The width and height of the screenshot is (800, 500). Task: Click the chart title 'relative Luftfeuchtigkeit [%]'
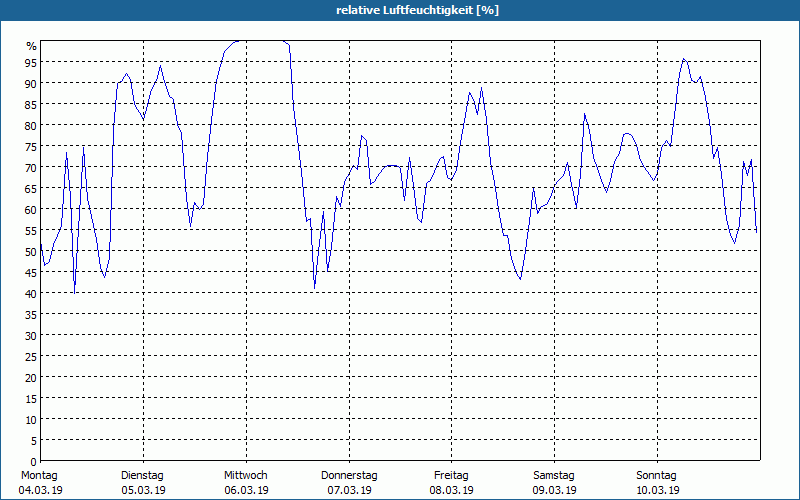point(417,10)
